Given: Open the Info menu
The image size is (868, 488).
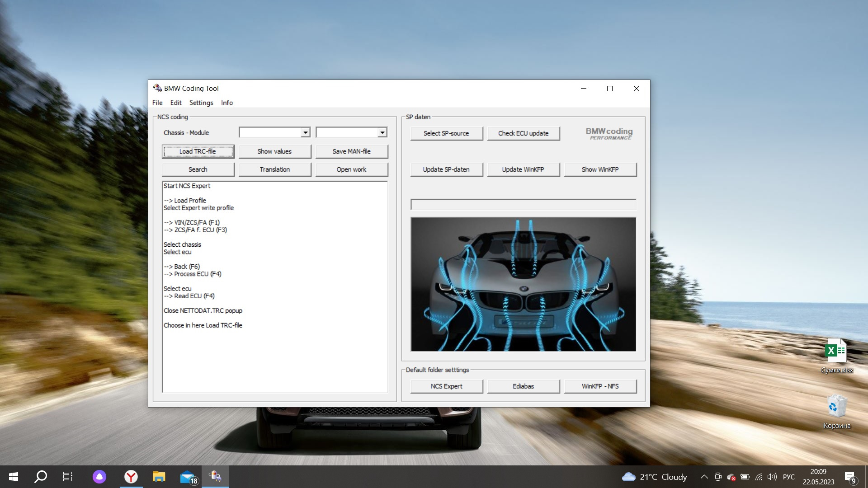Looking at the screenshot, I should (227, 103).
